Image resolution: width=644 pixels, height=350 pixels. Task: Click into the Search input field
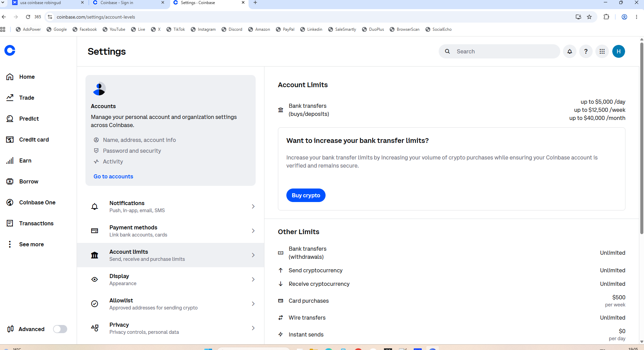(499, 51)
